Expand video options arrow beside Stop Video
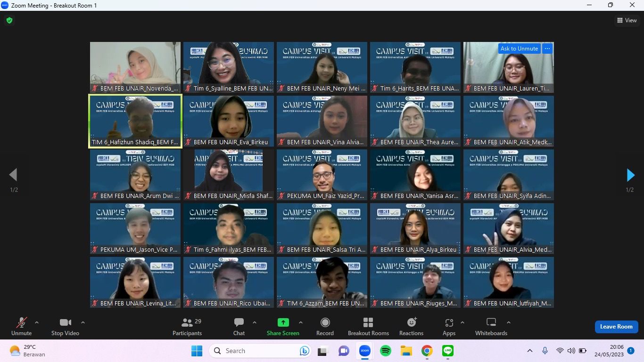 [83, 323]
